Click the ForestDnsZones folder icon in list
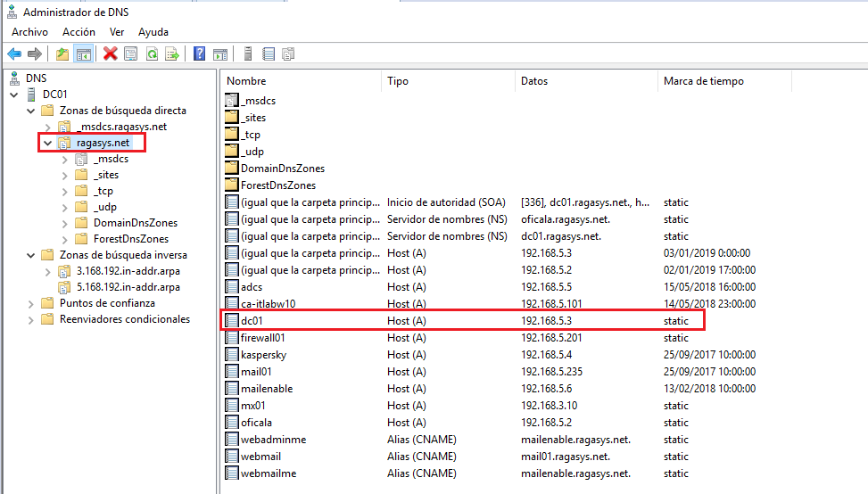 [x=232, y=185]
